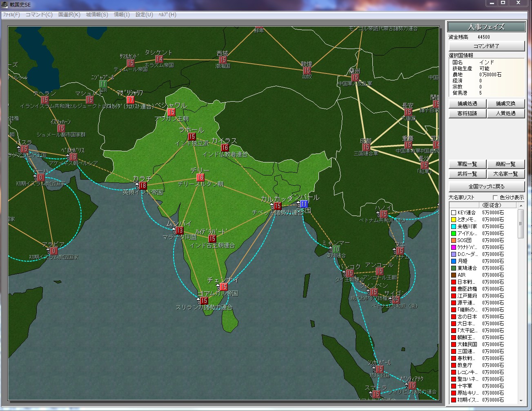
Task: Click the Lahore (ラホール) castle marker
Action: 191,137
